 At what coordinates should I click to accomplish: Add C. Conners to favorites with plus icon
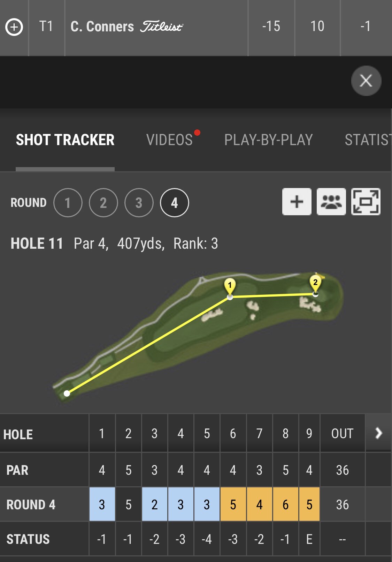click(14, 27)
